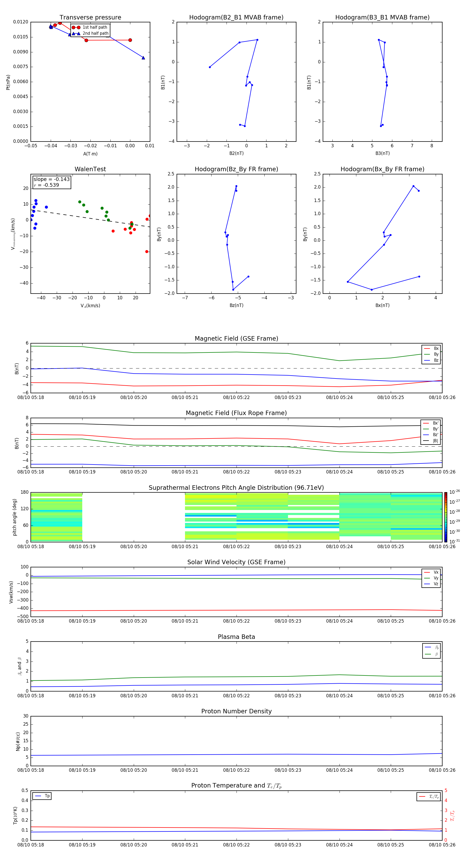Screen dimensions: 473x868
Task: Click the "V_A(km/s)" x-axis label
Action: click(x=90, y=306)
